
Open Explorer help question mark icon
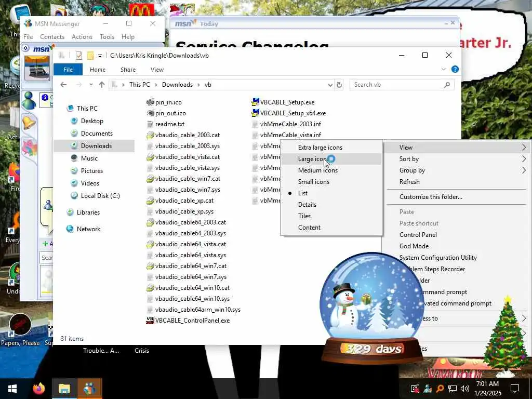click(x=455, y=69)
